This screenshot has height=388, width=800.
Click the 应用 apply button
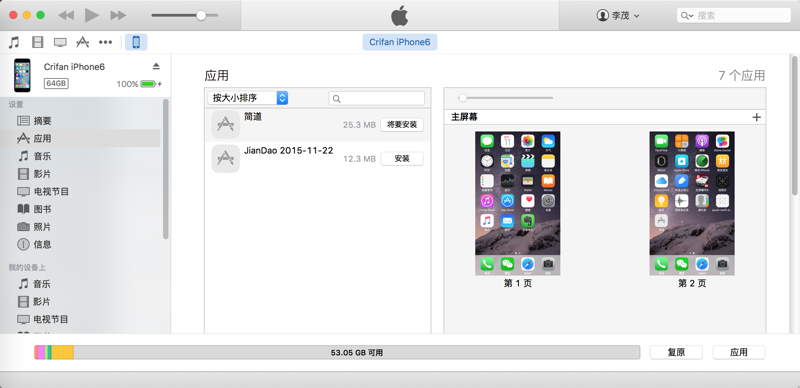click(x=739, y=352)
